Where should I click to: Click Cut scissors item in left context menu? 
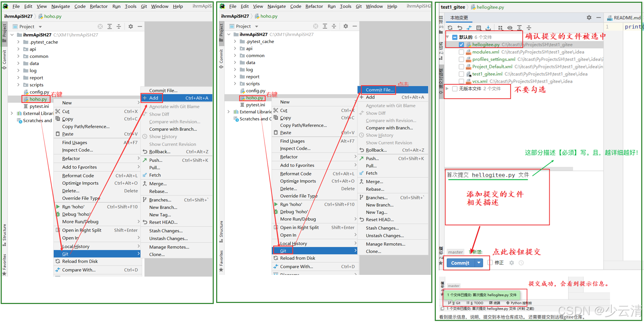click(x=97, y=111)
